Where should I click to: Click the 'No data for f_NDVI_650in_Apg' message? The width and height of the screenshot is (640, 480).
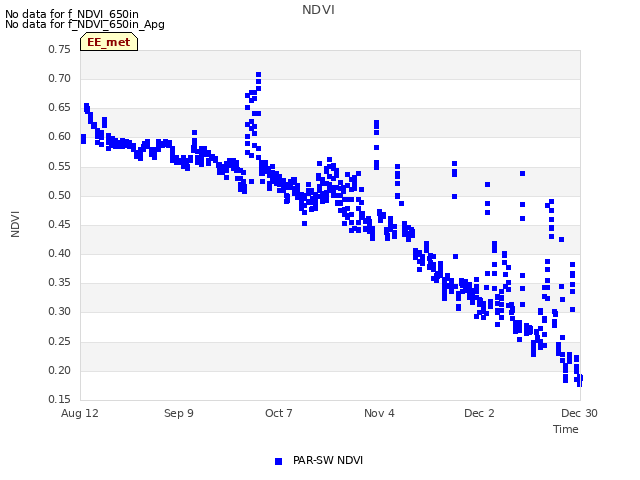[85, 24]
